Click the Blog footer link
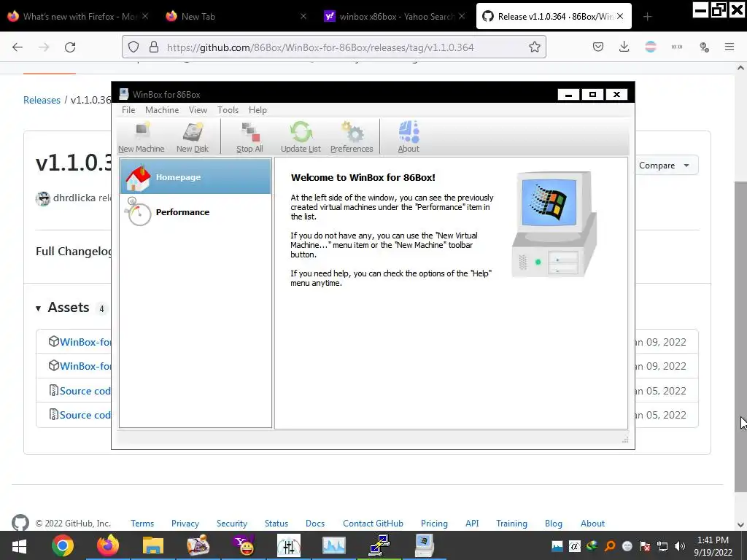This screenshot has height=560, width=747. click(x=553, y=524)
